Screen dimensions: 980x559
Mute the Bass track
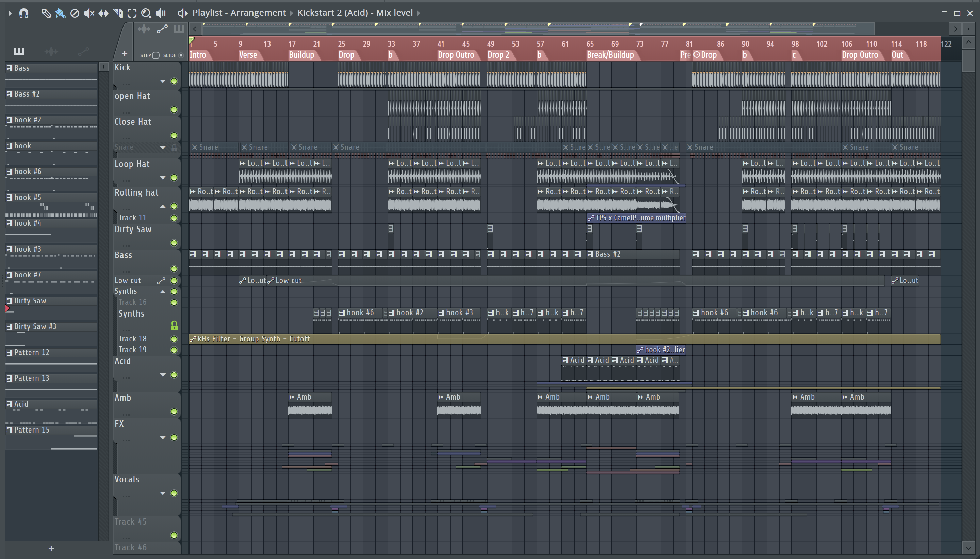click(x=174, y=269)
